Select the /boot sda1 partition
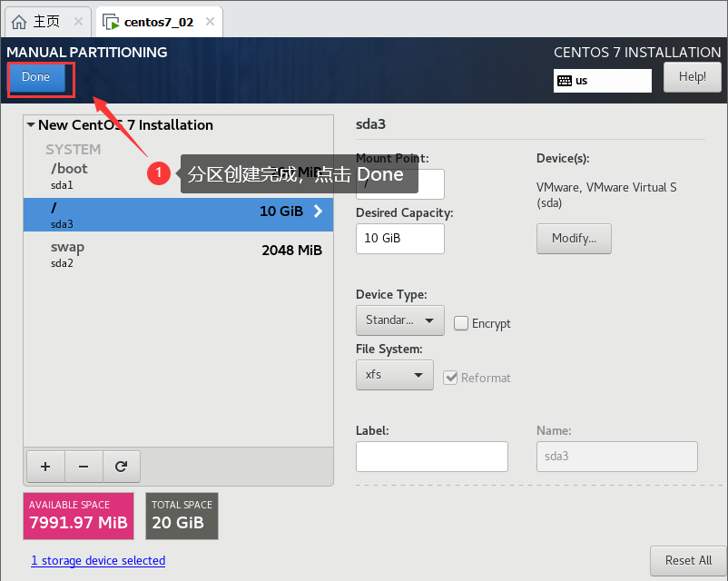Viewport: 728px width, 581px height. [x=178, y=176]
